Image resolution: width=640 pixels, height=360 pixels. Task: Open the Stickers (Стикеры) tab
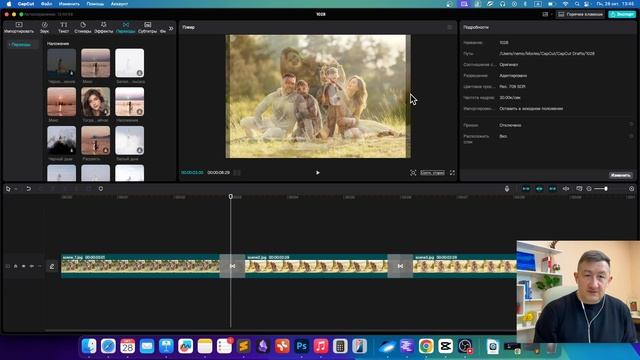pyautogui.click(x=83, y=28)
